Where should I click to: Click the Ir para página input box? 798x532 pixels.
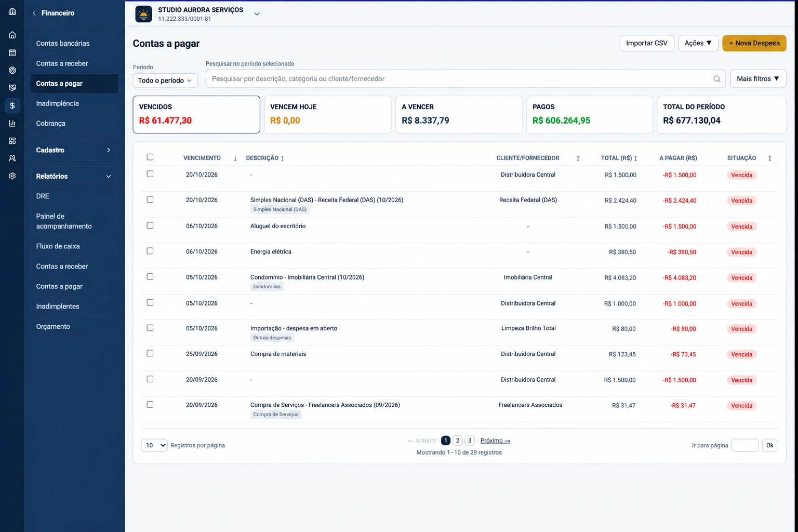coord(745,445)
